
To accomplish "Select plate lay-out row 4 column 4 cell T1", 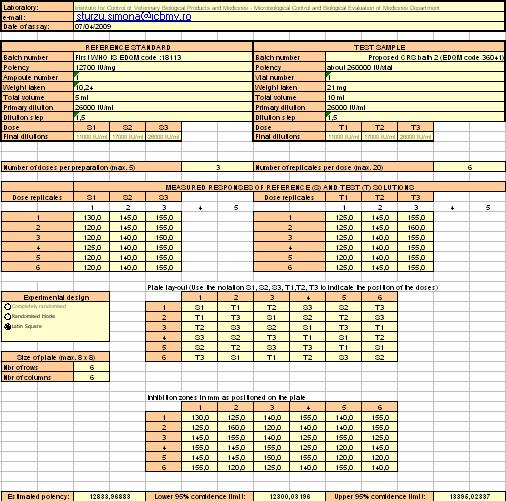I will tap(307, 337).
